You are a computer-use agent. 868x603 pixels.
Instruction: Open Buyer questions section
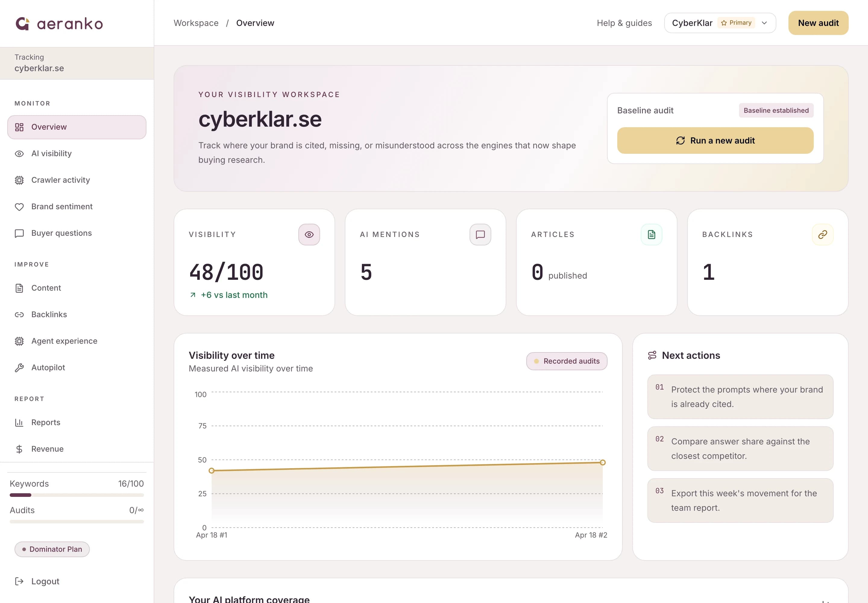coord(77,233)
